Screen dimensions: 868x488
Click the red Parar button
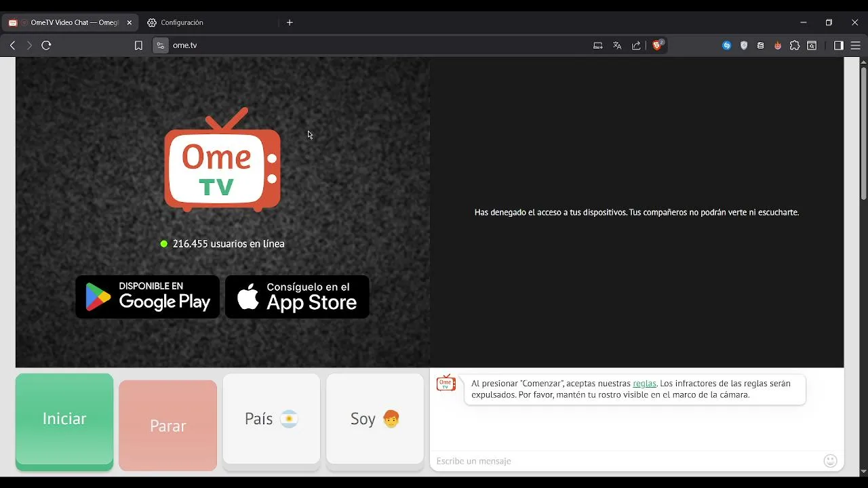point(167,425)
